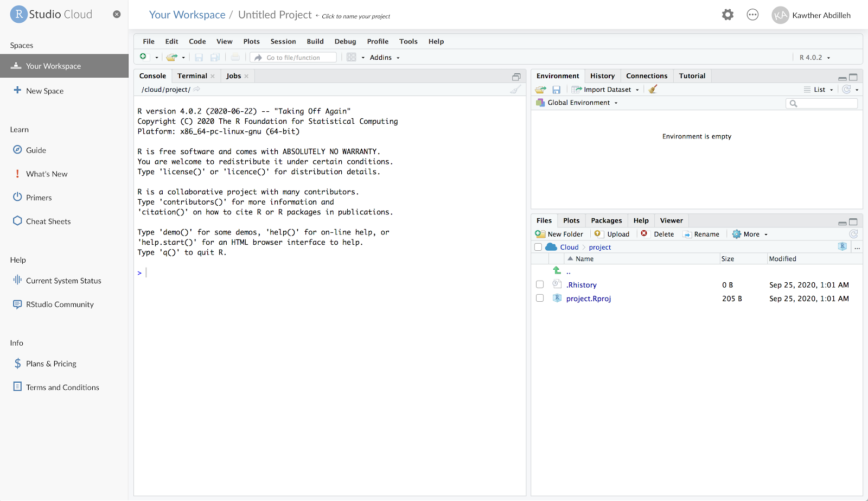
Task: Open the Session menu
Action: 283,41
